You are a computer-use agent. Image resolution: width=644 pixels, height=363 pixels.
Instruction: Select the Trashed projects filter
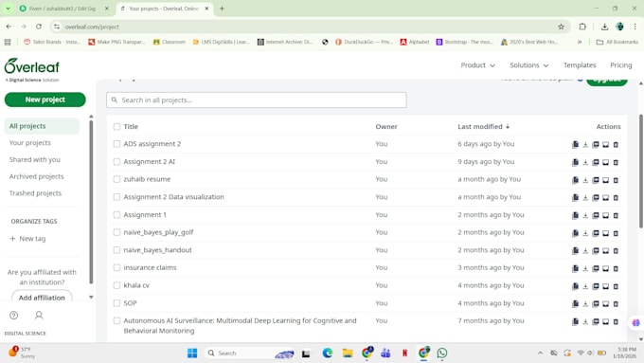[35, 193]
